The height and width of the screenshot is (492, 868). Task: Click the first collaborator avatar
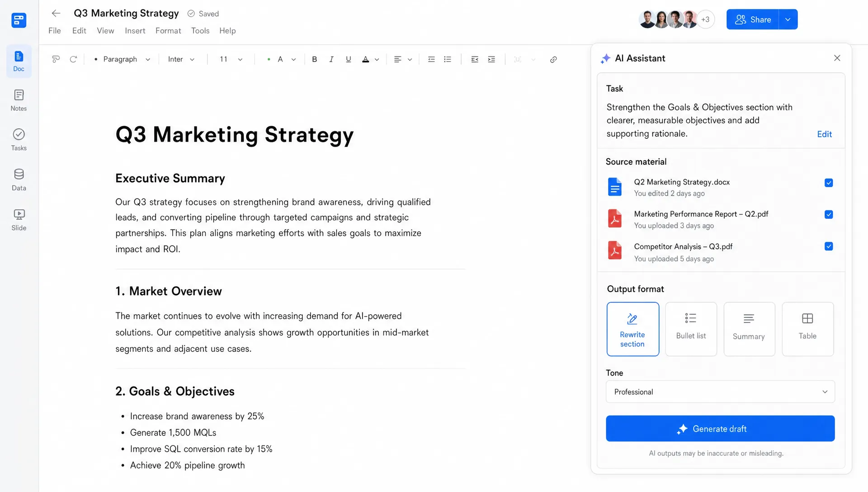tap(647, 19)
